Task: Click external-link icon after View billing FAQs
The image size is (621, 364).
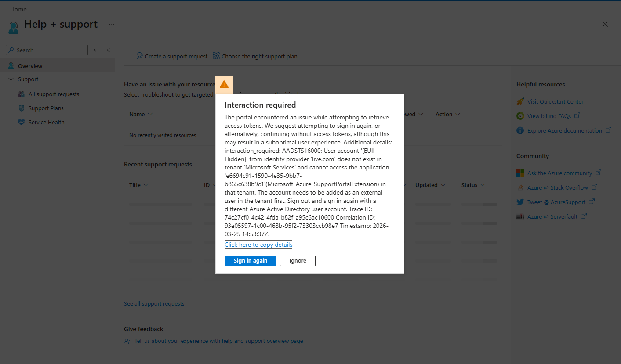Action: pyautogui.click(x=577, y=115)
